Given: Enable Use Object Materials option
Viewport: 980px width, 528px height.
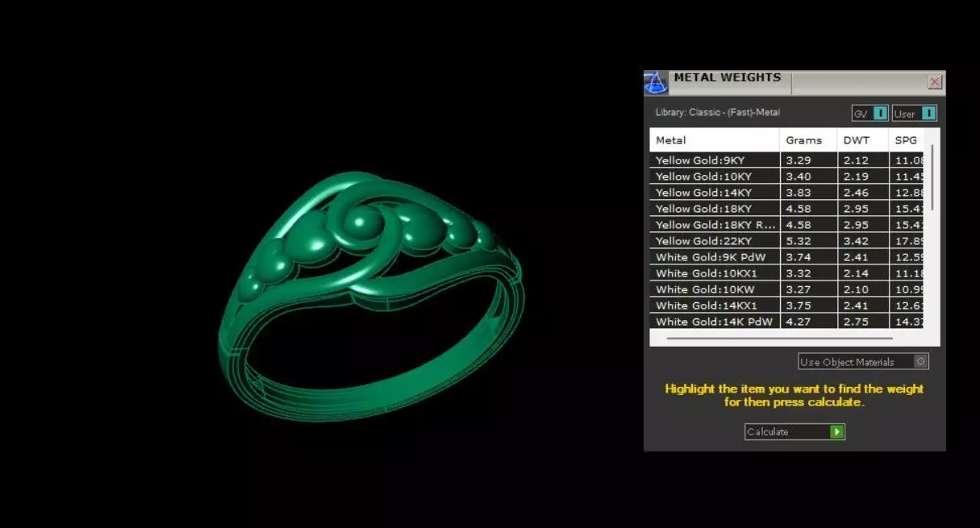Looking at the screenshot, I should (863, 362).
